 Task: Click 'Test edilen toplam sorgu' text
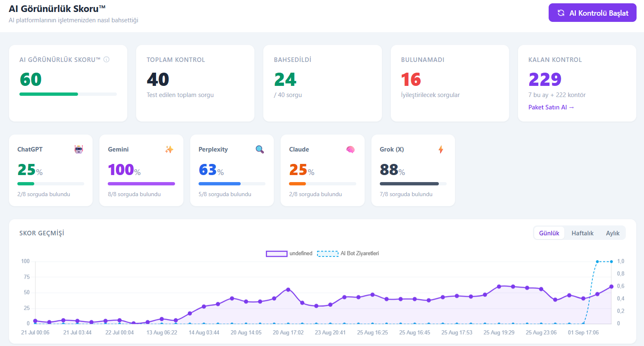(x=180, y=95)
